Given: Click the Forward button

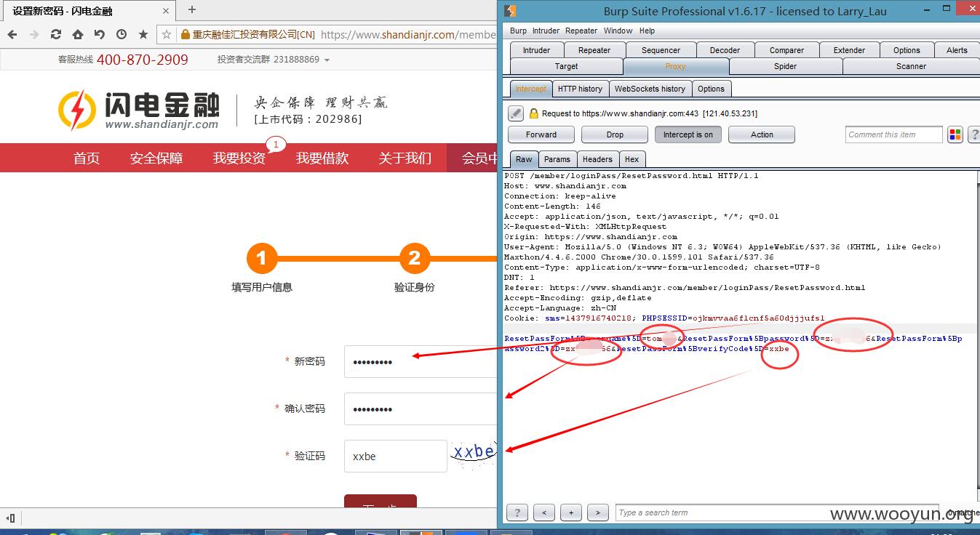Looking at the screenshot, I should [x=541, y=134].
